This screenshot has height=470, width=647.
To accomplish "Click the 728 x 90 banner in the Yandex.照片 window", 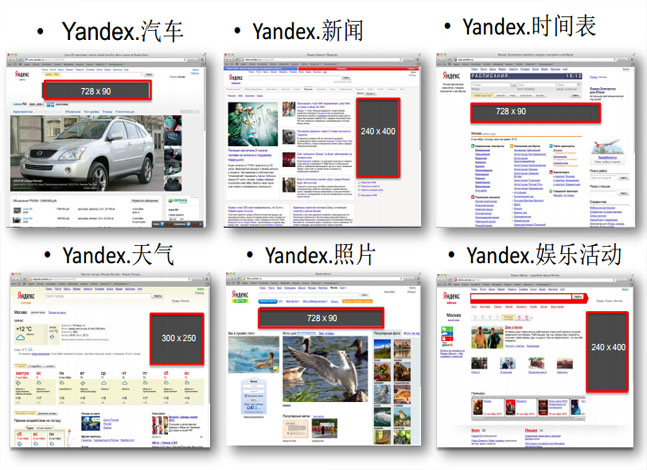I will click(x=321, y=318).
